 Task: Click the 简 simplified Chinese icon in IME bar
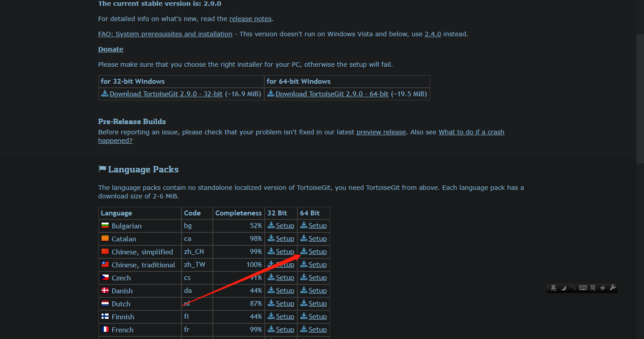tap(593, 288)
